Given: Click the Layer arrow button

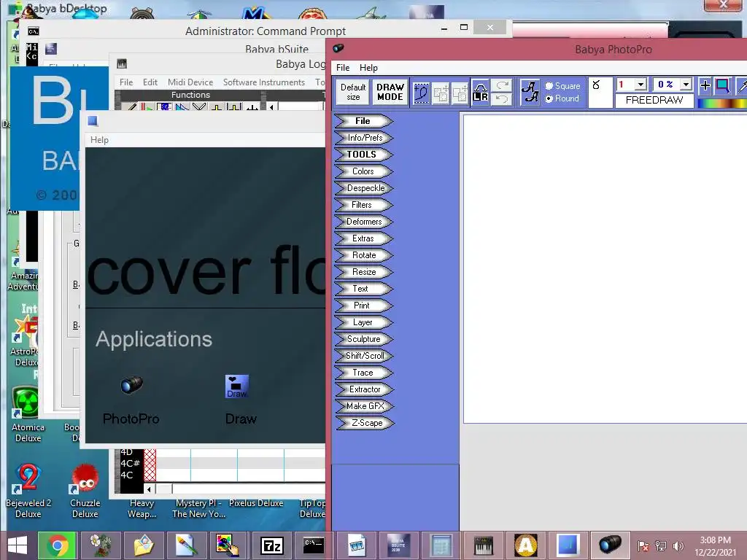Looking at the screenshot, I should click(x=363, y=322).
